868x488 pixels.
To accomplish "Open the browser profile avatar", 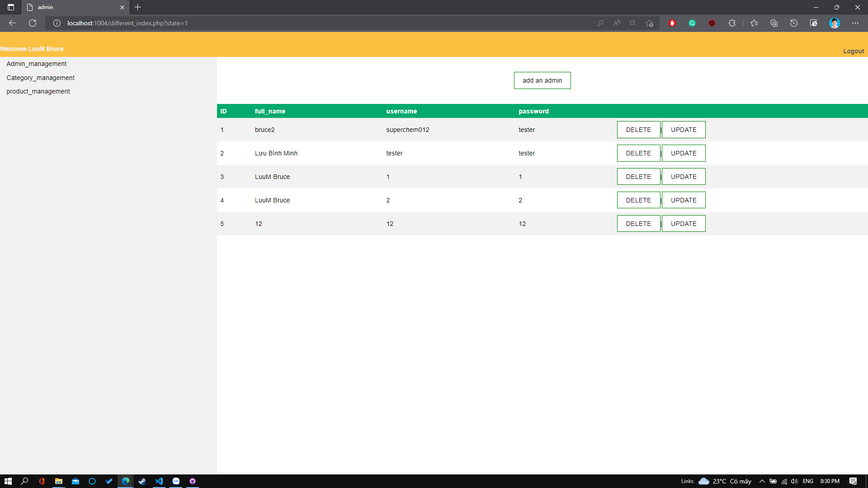I will (835, 23).
